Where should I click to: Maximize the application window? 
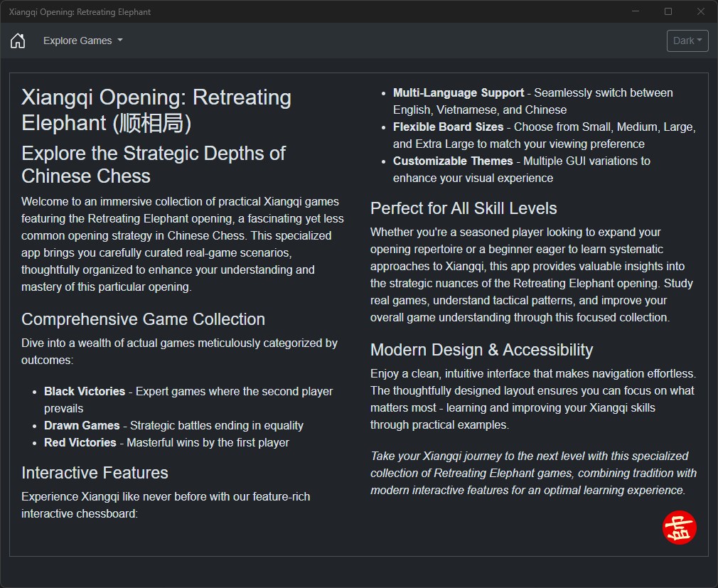pos(668,11)
